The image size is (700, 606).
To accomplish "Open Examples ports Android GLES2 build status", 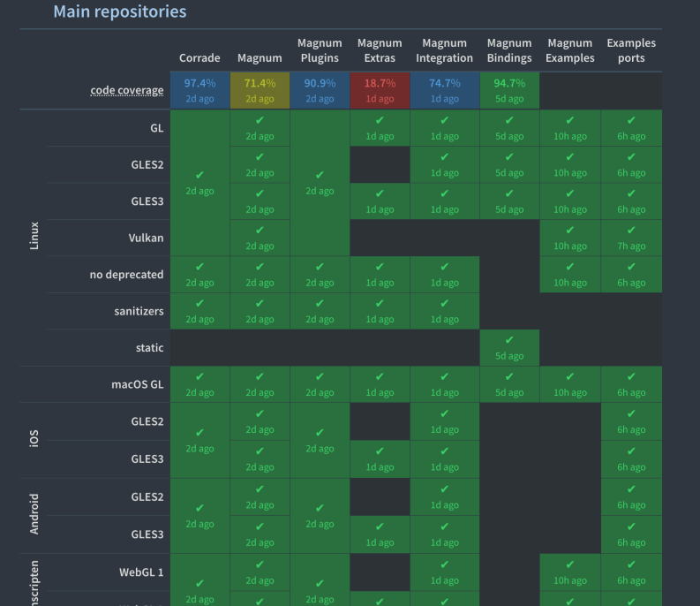I will coord(631,497).
